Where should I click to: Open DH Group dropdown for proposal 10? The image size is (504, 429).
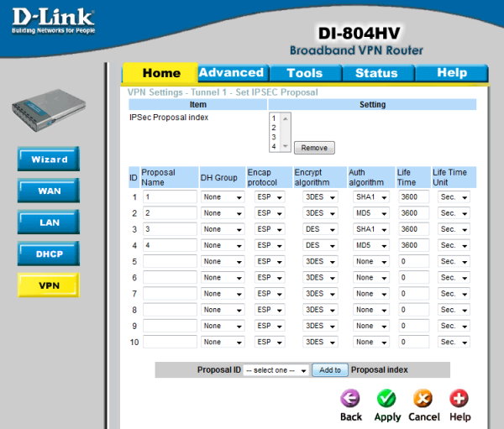(223, 342)
